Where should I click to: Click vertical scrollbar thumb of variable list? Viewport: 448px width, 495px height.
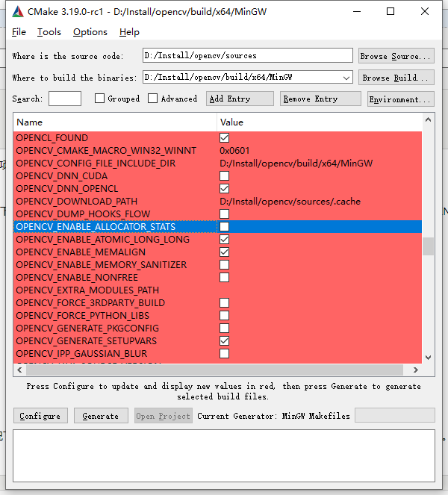click(x=428, y=246)
